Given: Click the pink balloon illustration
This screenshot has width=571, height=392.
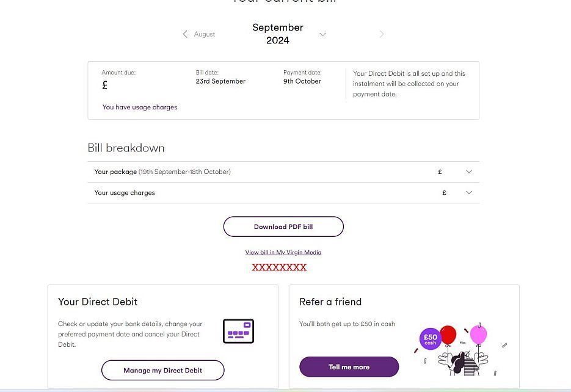Looking at the screenshot, I should click(479, 334).
